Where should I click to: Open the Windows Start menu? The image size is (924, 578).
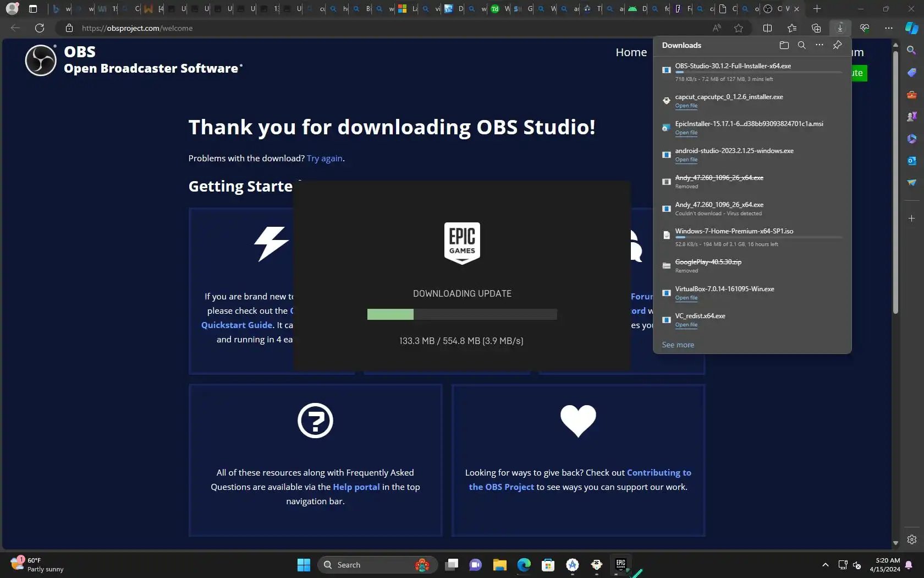(304, 565)
